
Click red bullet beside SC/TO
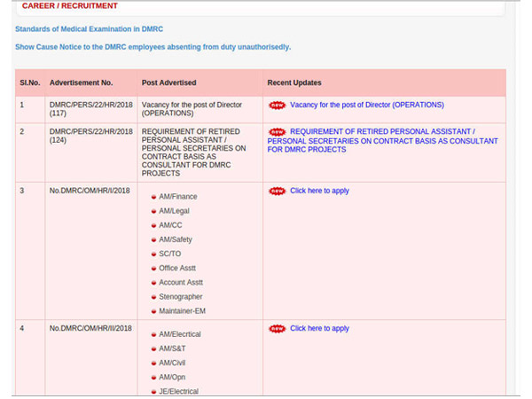tap(153, 254)
